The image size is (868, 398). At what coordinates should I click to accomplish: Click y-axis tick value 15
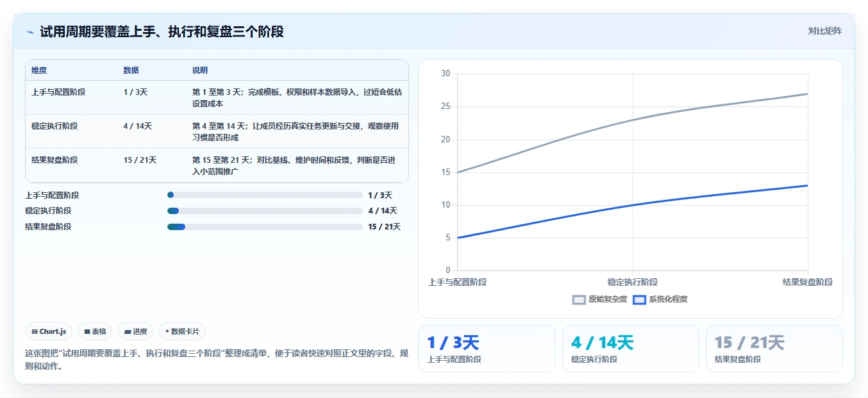point(446,172)
